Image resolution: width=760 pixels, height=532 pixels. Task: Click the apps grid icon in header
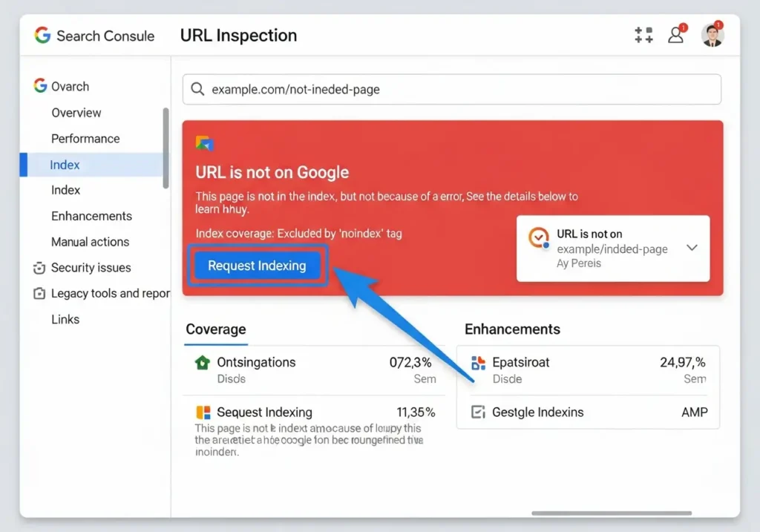(643, 35)
